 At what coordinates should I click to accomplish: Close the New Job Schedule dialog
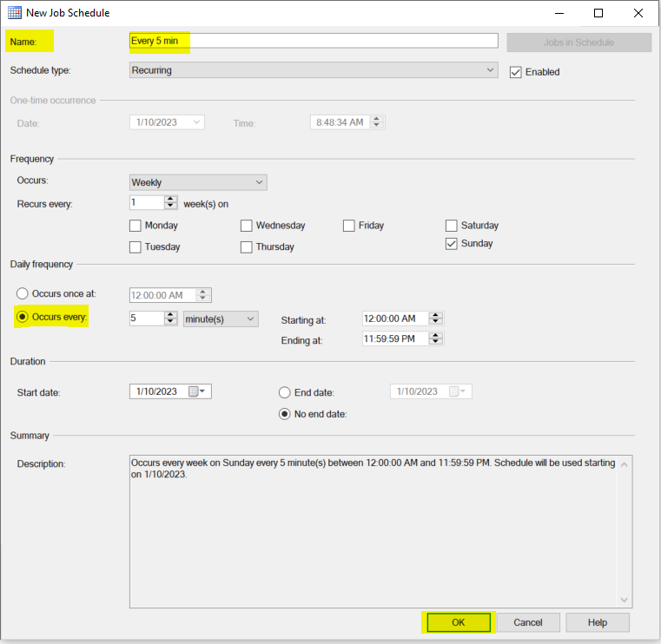(638, 13)
